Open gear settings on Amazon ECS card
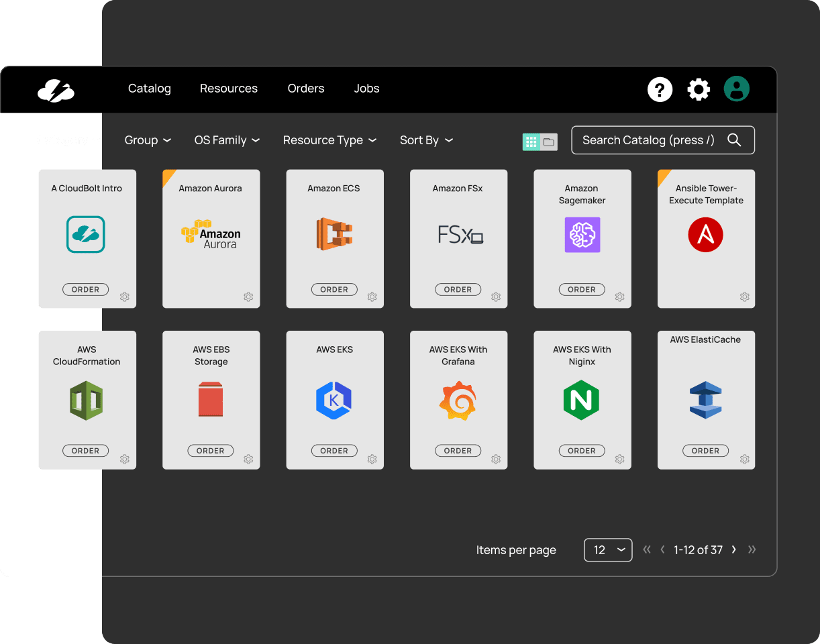 tap(372, 297)
